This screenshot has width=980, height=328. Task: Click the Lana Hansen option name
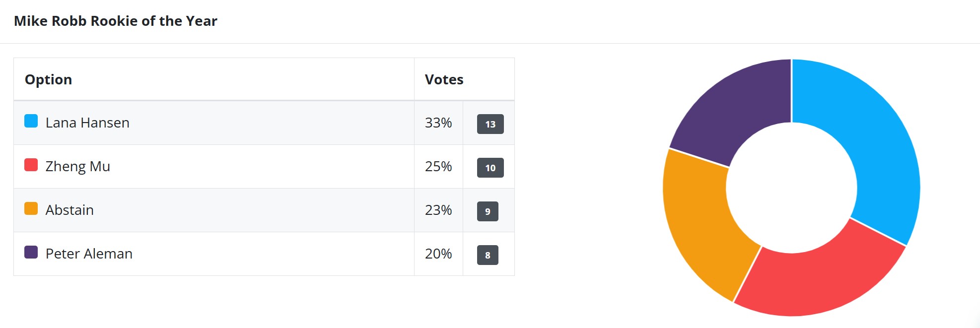click(87, 123)
